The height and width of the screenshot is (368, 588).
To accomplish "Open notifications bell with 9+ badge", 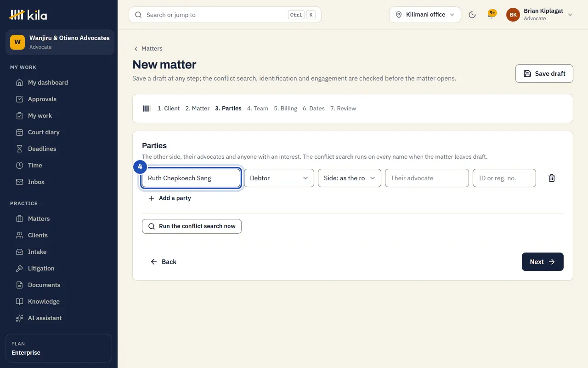I will tap(492, 15).
